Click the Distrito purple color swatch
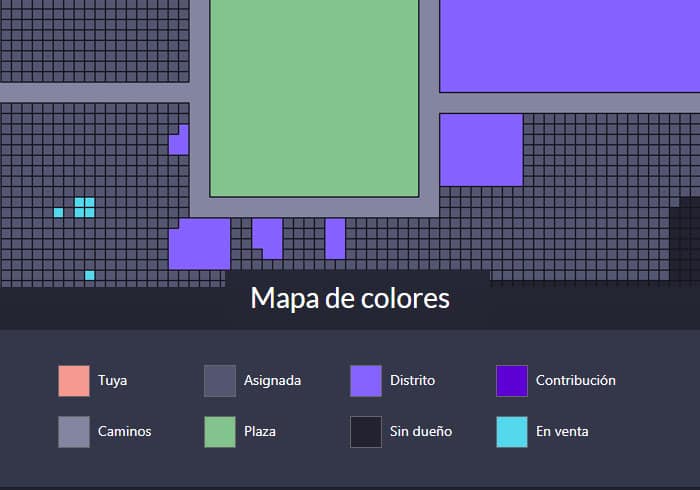Viewport: 700px width, 490px height. pyautogui.click(x=366, y=381)
